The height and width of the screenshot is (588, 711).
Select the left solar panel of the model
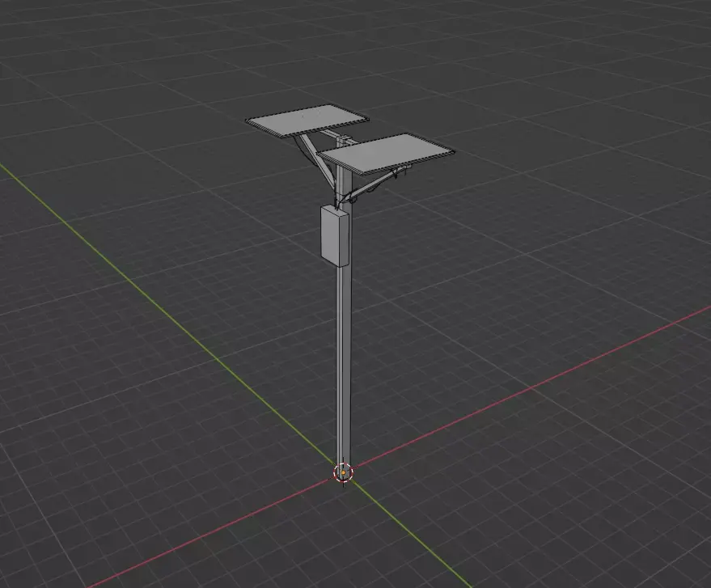[x=307, y=121]
